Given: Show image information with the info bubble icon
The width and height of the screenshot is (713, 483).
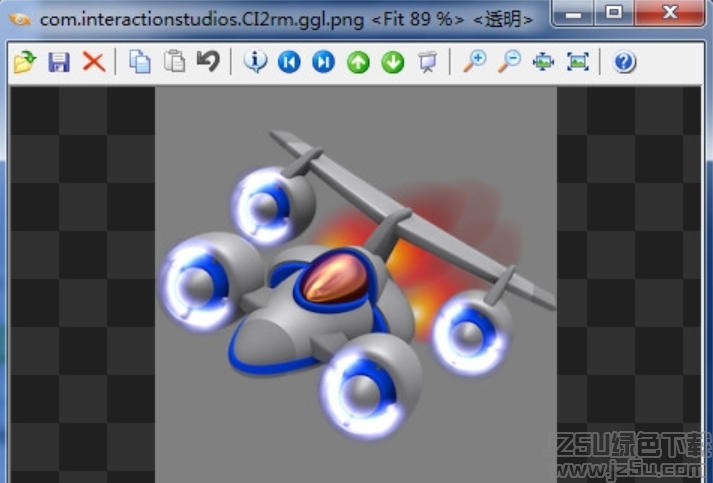Looking at the screenshot, I should coord(255,61).
